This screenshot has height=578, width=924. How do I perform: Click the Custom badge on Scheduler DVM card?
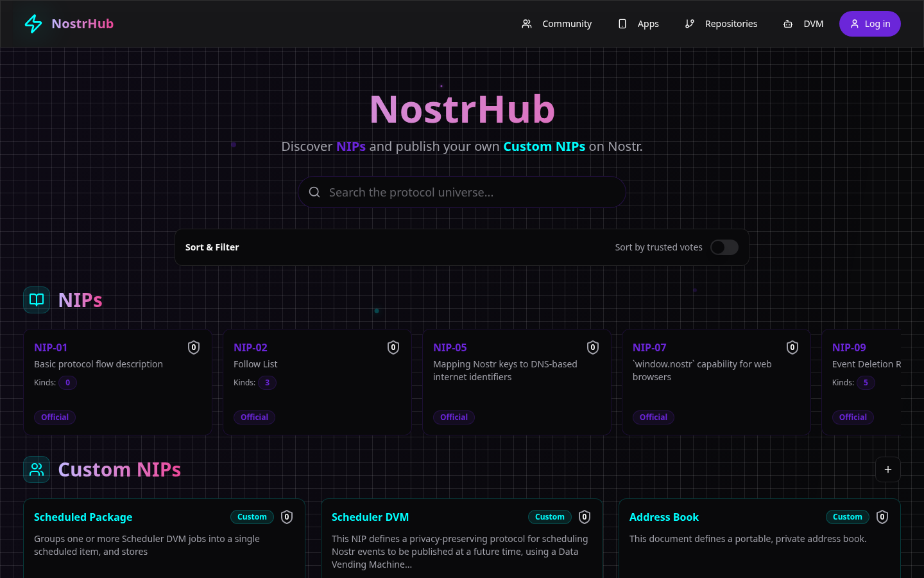[550, 517]
